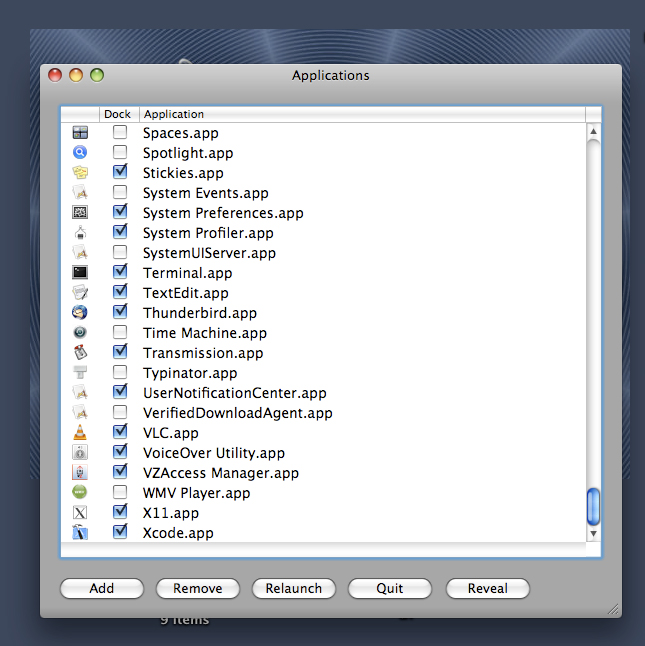This screenshot has width=645, height=646.
Task: Select the System Preferences.app icon
Action: coord(80,213)
